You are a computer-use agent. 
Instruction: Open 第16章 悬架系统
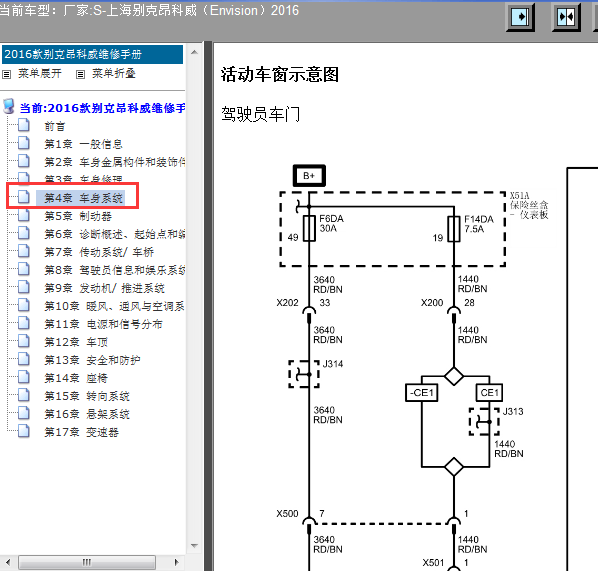click(x=87, y=414)
